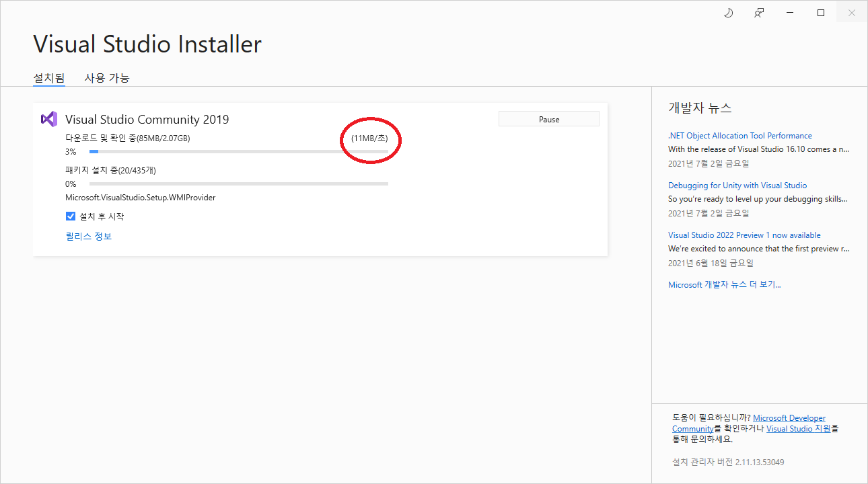Open the 릴리스 정보 link
Image resolution: width=868 pixels, height=484 pixels.
pyautogui.click(x=88, y=236)
